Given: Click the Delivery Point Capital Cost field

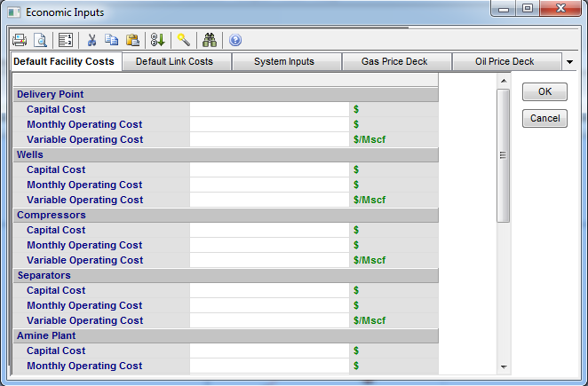Looking at the screenshot, I should 269,109.
